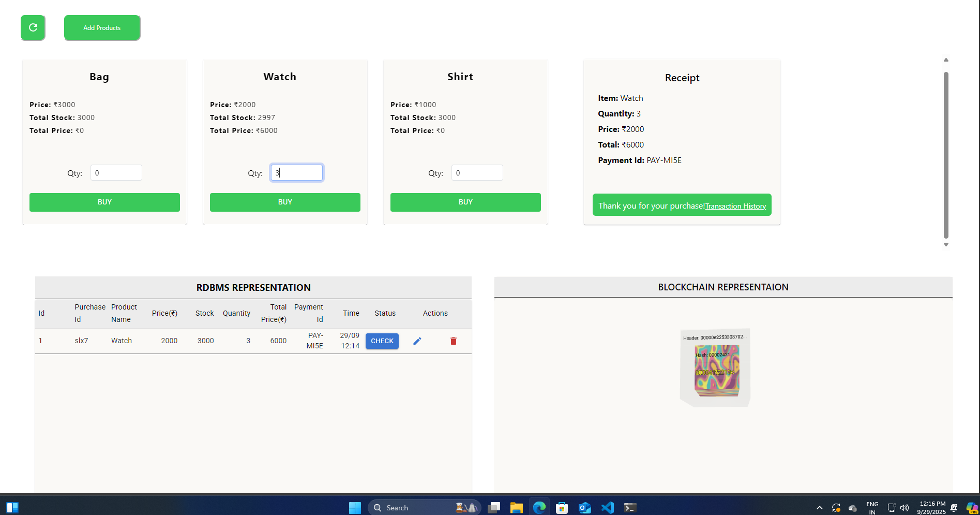The height and width of the screenshot is (515, 980).
Task: Launch Outlook from the taskbar
Action: [585, 507]
